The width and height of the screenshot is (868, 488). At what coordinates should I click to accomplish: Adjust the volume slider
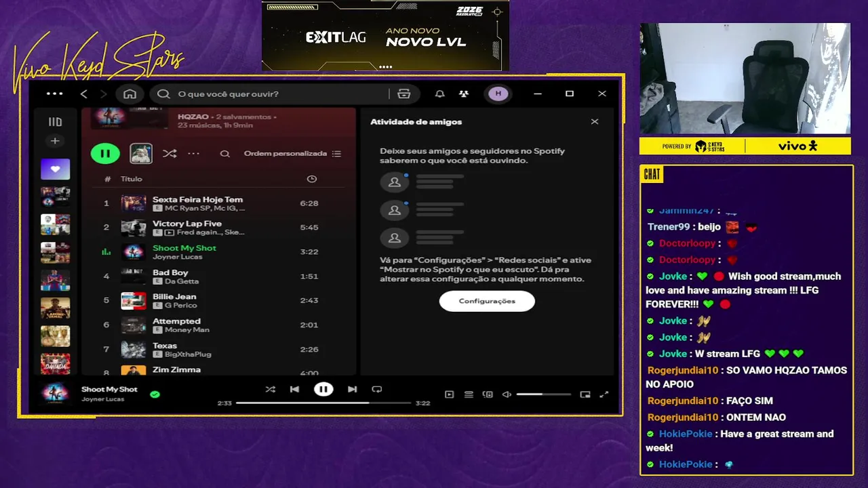tap(544, 394)
